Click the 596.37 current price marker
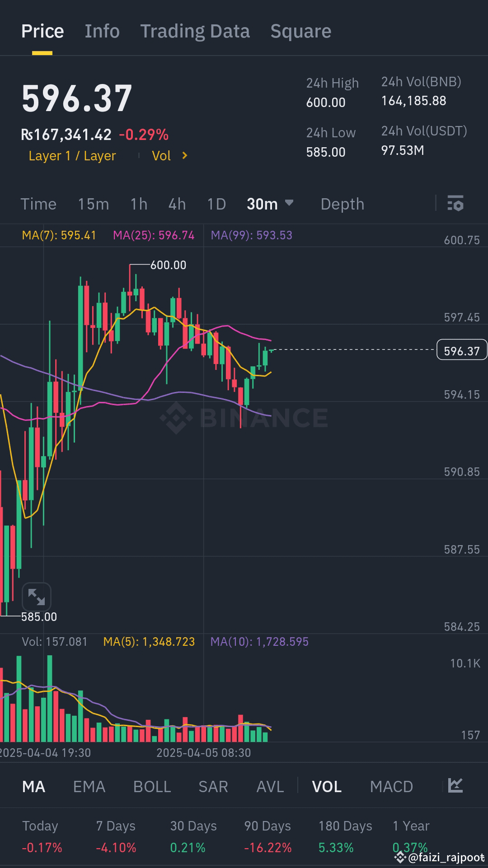This screenshot has height=868, width=488. (x=461, y=350)
